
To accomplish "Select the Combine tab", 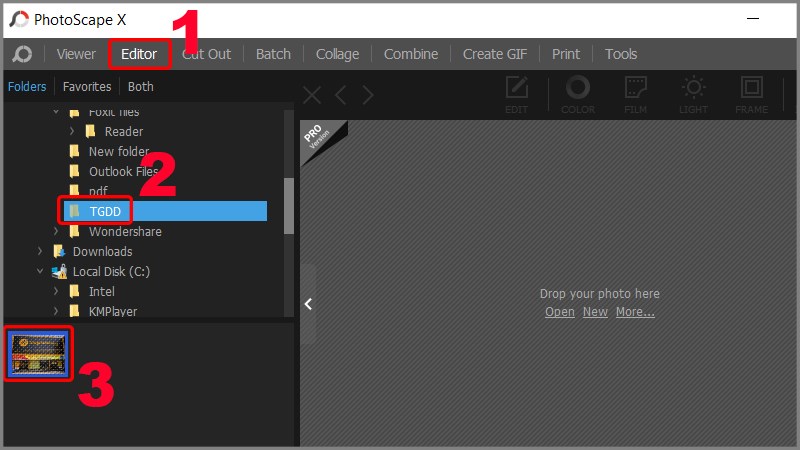I will tap(411, 54).
